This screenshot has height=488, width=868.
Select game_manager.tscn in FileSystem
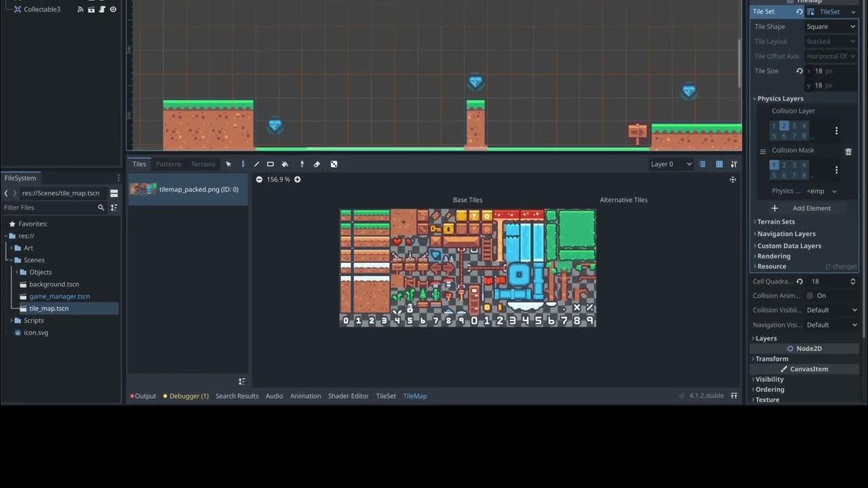[59, 296]
